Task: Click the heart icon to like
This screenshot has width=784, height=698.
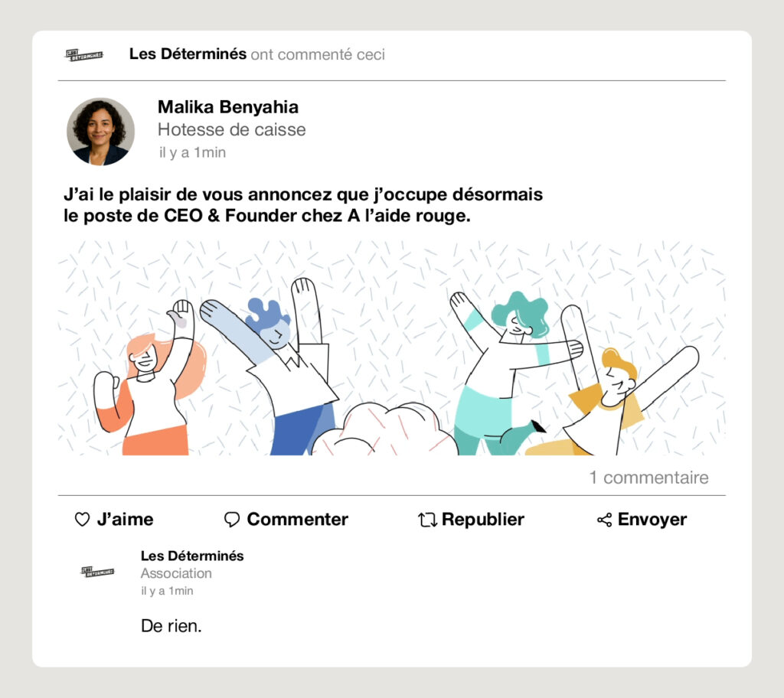Action: point(82,520)
